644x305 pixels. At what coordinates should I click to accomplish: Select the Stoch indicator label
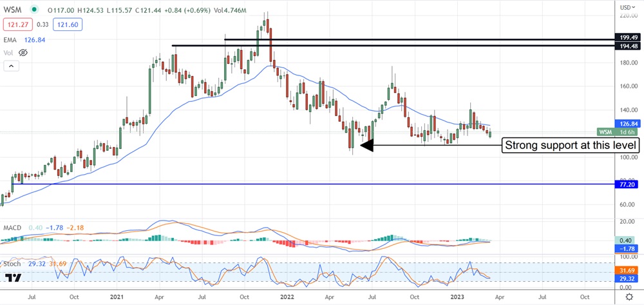[11, 264]
